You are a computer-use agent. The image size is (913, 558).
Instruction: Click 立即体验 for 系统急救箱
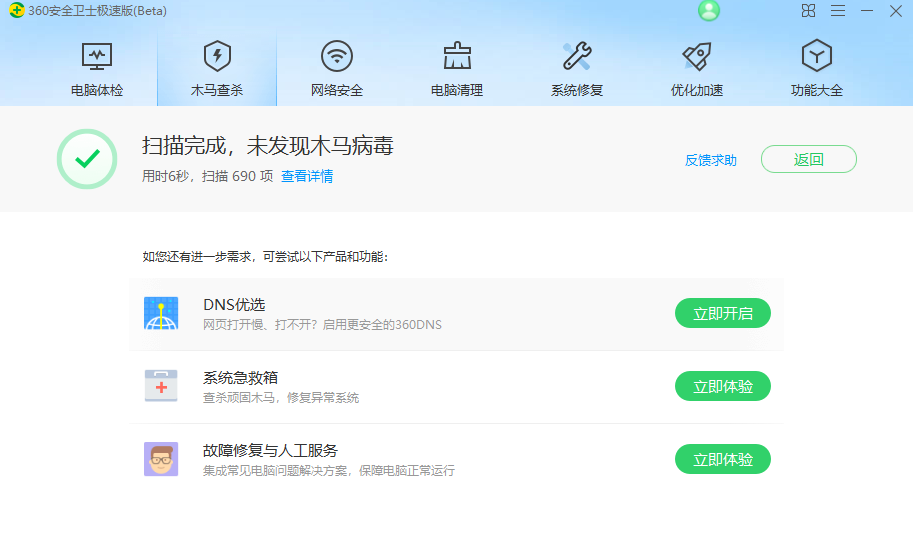coord(723,386)
